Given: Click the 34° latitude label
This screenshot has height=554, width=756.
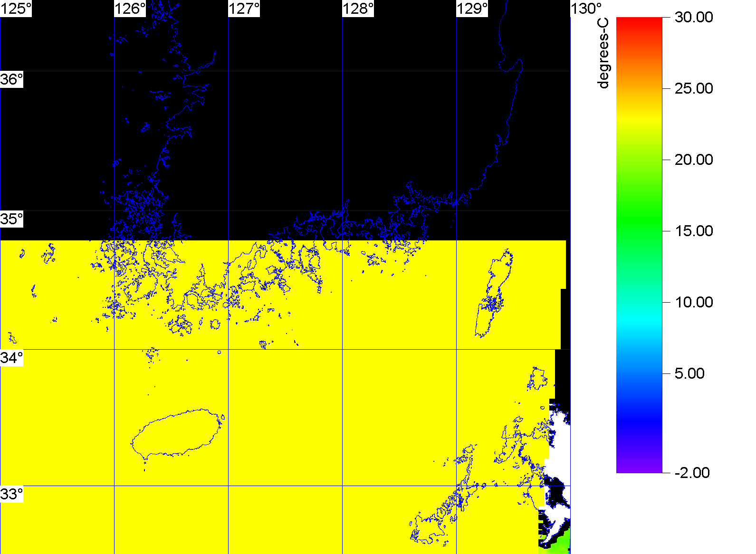Looking at the screenshot, I should coord(11,358).
